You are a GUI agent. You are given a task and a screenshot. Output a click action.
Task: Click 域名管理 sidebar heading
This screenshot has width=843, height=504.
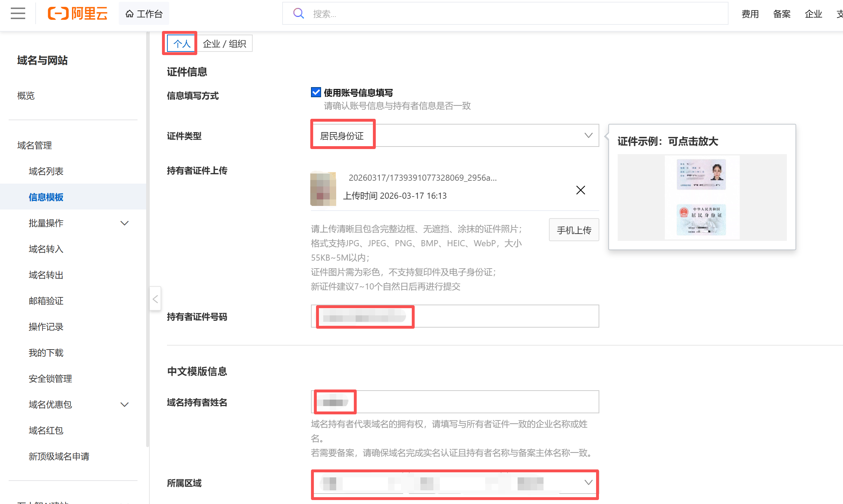[x=35, y=145]
